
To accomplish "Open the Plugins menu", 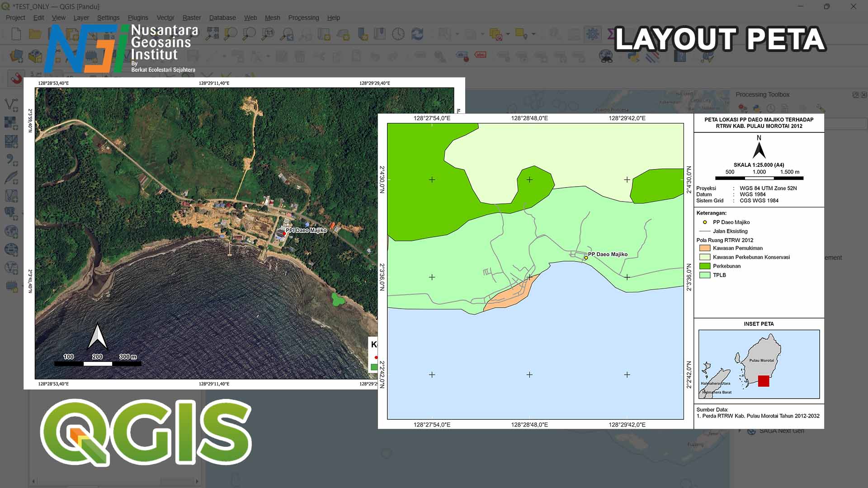I will tap(138, 18).
